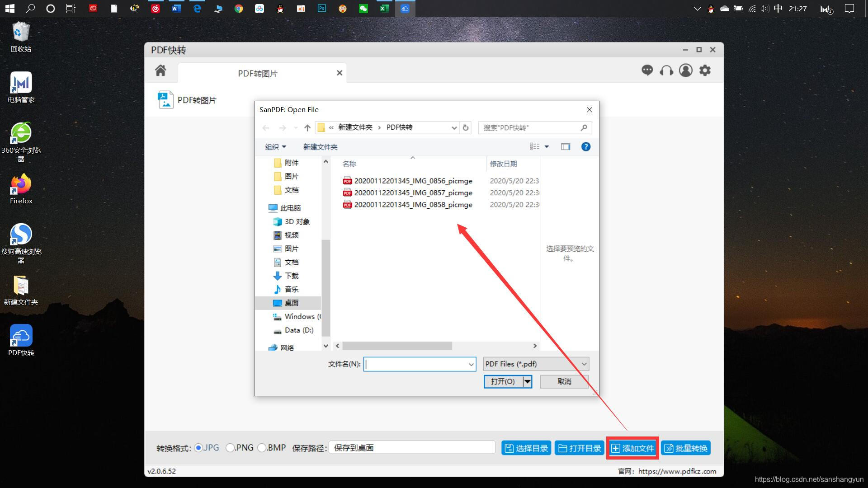
Task: Select the .PNG format radio button
Action: [x=230, y=448]
